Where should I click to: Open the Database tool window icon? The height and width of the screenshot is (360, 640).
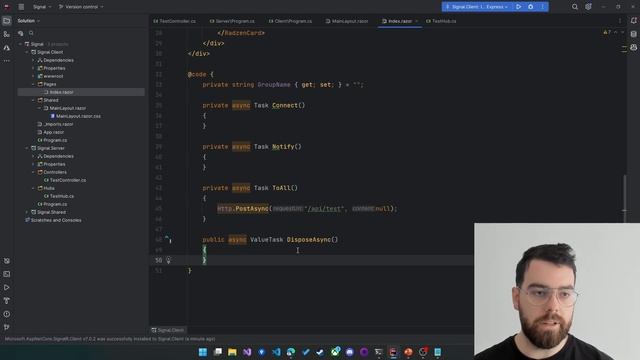coord(633,34)
